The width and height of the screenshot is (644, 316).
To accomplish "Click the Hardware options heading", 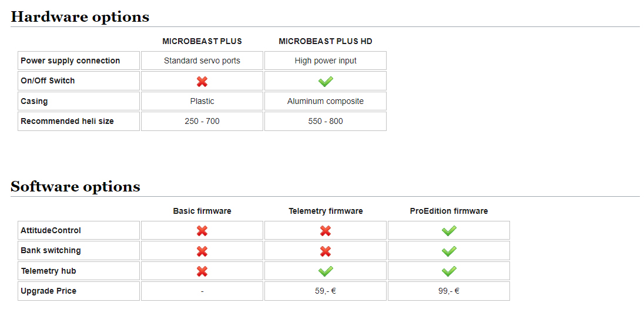I will pos(80,16).
